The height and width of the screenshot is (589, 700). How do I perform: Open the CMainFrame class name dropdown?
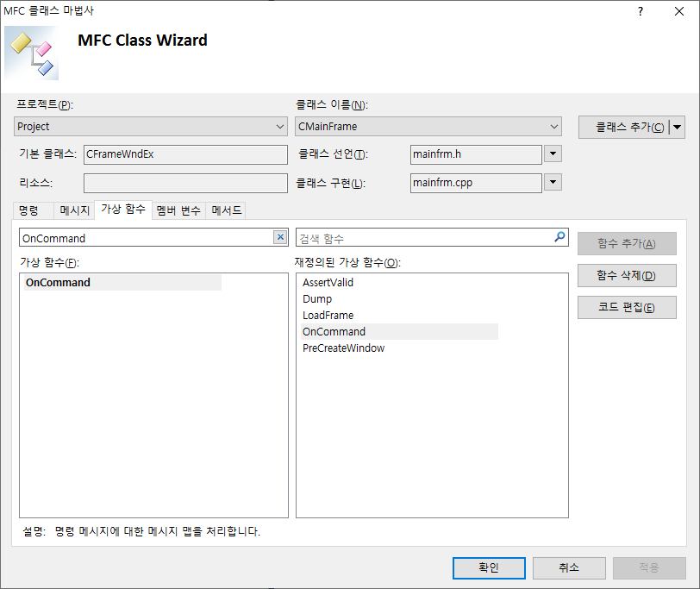pos(428,127)
